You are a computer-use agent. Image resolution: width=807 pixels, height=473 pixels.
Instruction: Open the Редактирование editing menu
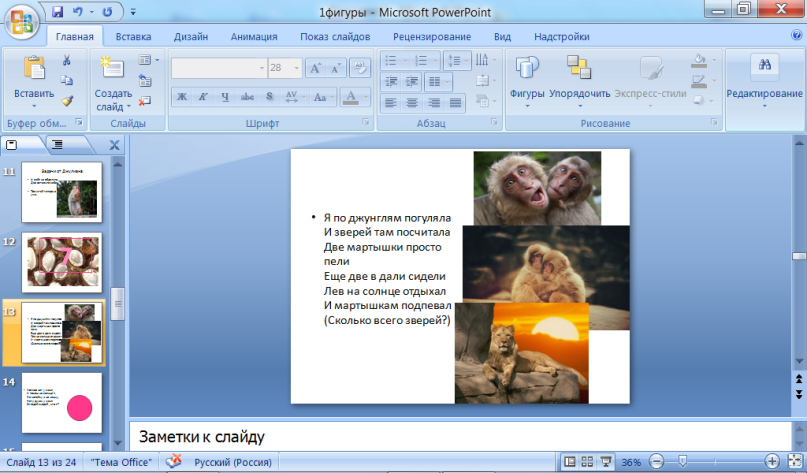764,81
